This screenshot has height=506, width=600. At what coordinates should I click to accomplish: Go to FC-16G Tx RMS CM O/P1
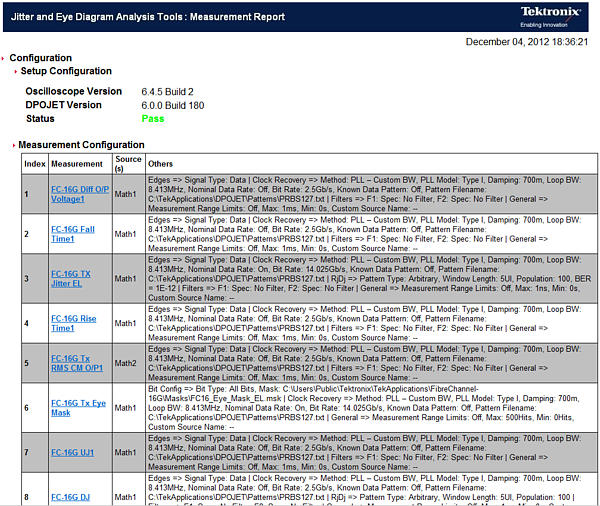point(76,362)
